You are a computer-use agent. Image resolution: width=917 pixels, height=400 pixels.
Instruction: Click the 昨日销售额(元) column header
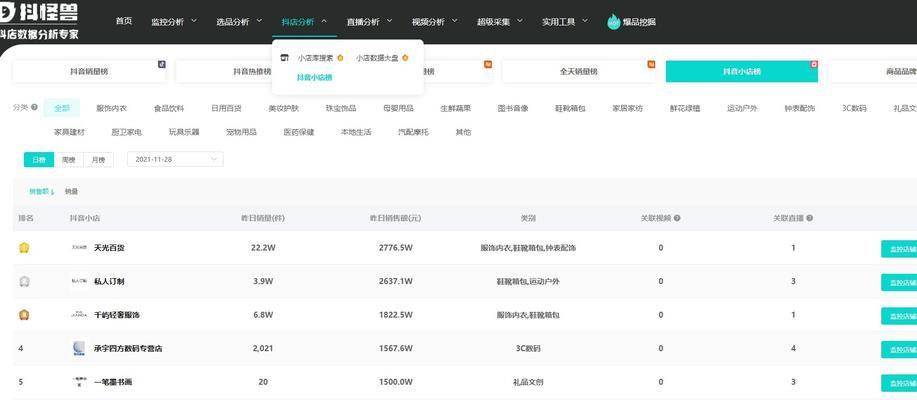pos(395,218)
